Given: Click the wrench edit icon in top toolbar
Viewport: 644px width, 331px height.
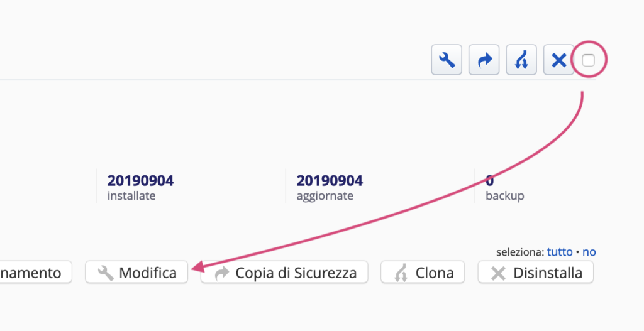Looking at the screenshot, I should tap(447, 60).
